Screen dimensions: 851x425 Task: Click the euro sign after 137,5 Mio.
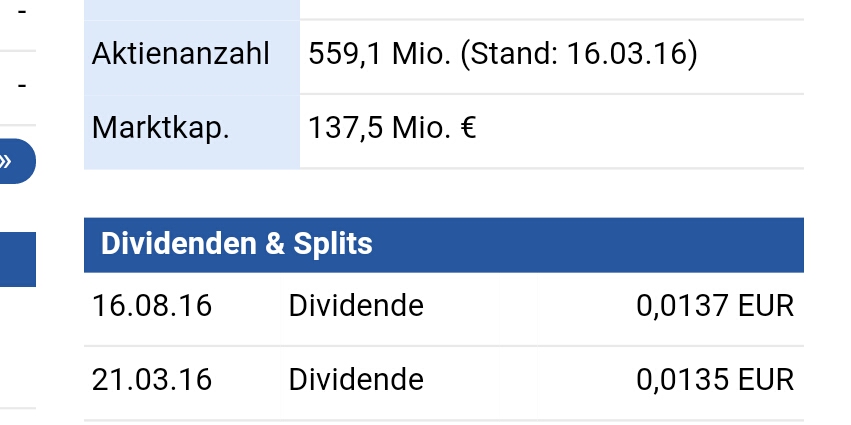pos(467,128)
